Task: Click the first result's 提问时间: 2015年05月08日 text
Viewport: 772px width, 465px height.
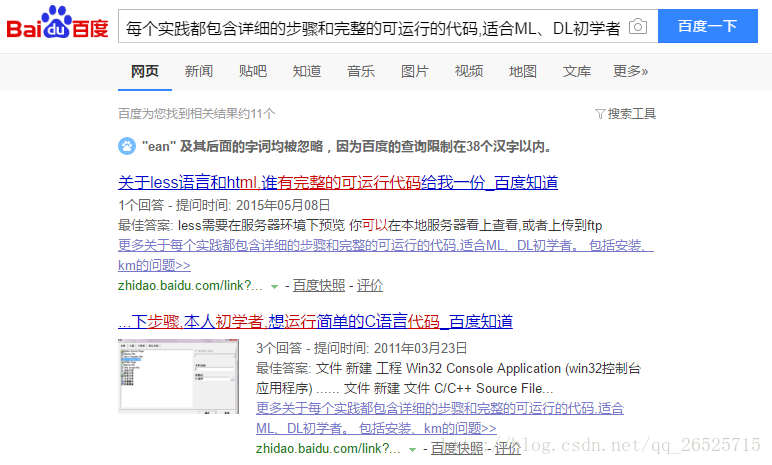Action: [x=253, y=205]
